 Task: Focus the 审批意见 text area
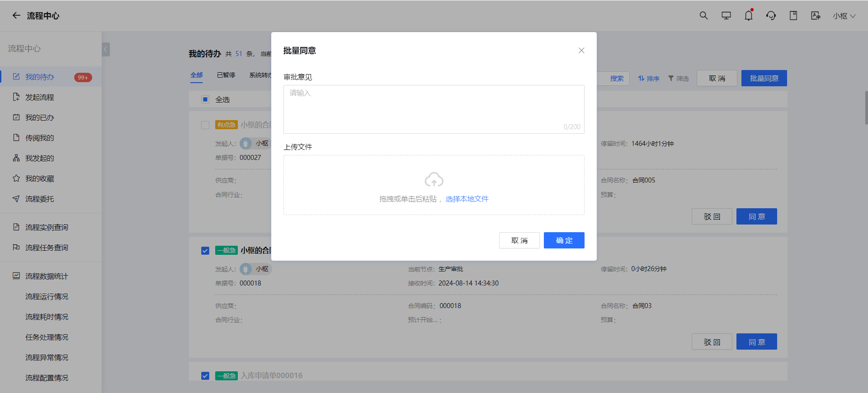(434, 109)
